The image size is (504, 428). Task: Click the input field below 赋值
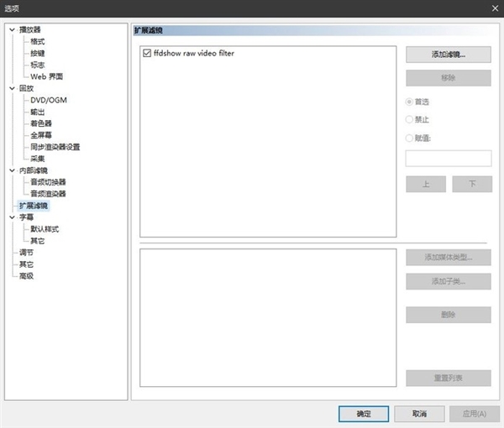coord(448,159)
